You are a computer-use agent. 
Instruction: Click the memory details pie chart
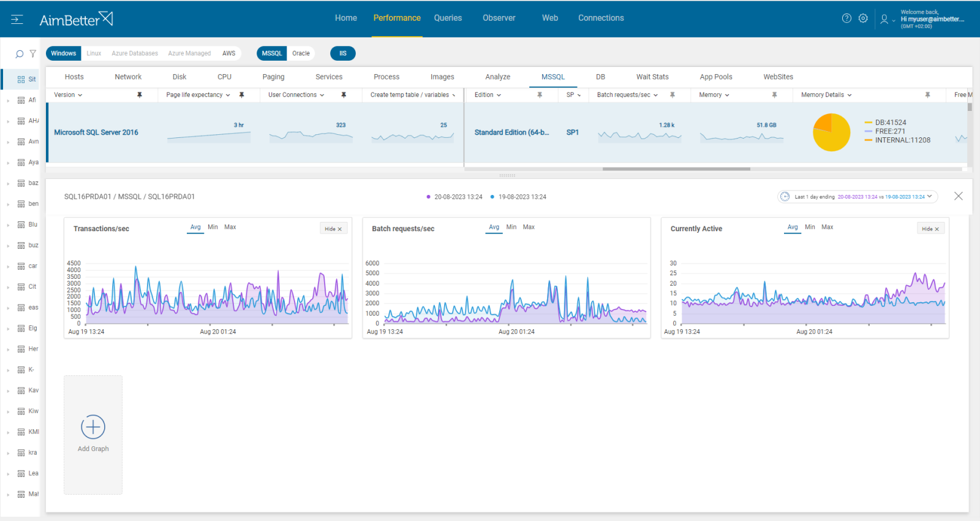(831, 132)
